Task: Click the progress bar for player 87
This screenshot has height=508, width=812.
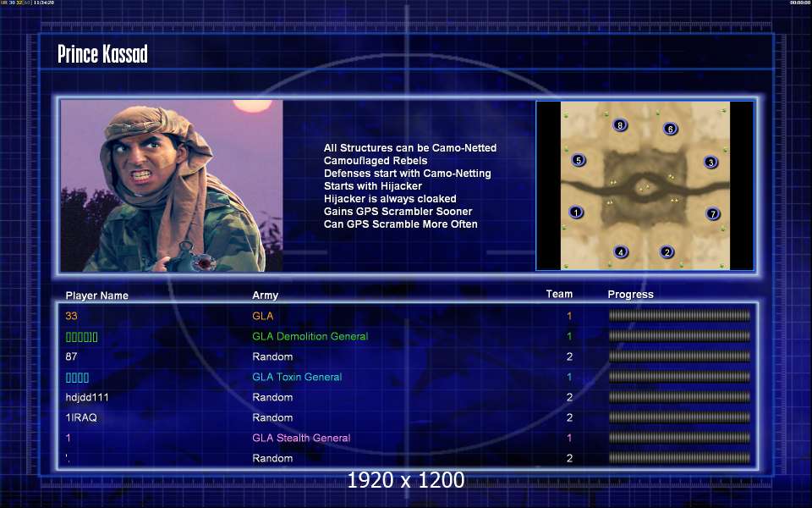Action: click(679, 356)
